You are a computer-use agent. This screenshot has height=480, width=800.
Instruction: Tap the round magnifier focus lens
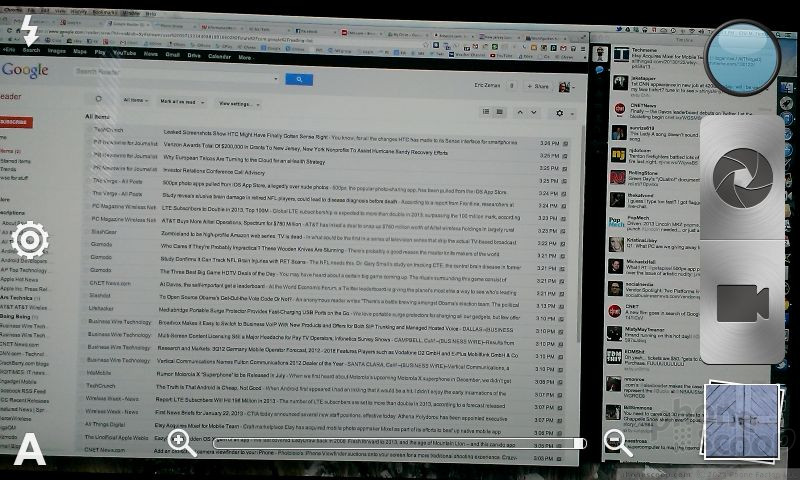click(742, 58)
